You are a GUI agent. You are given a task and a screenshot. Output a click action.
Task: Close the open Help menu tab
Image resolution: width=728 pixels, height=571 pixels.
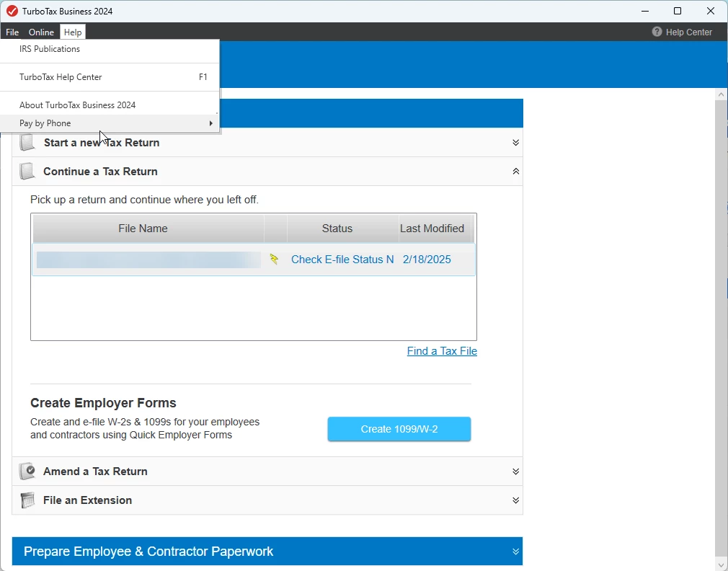(73, 32)
